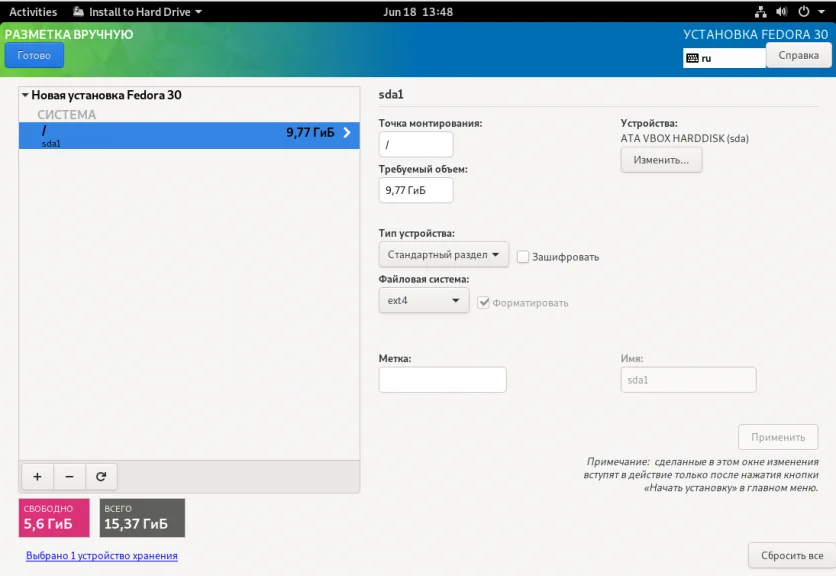Open the network status icon in top bar

pyautogui.click(x=761, y=12)
